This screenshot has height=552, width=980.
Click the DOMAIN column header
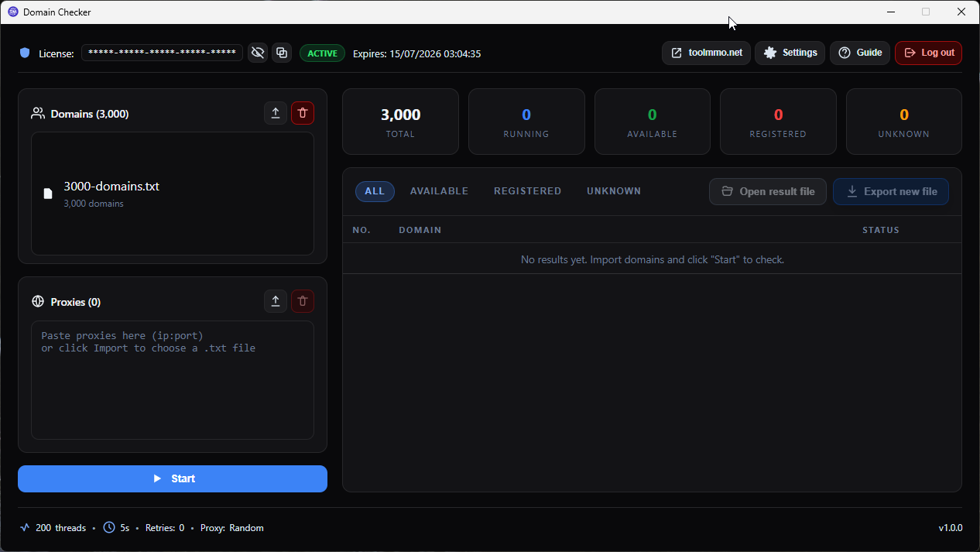(x=420, y=230)
